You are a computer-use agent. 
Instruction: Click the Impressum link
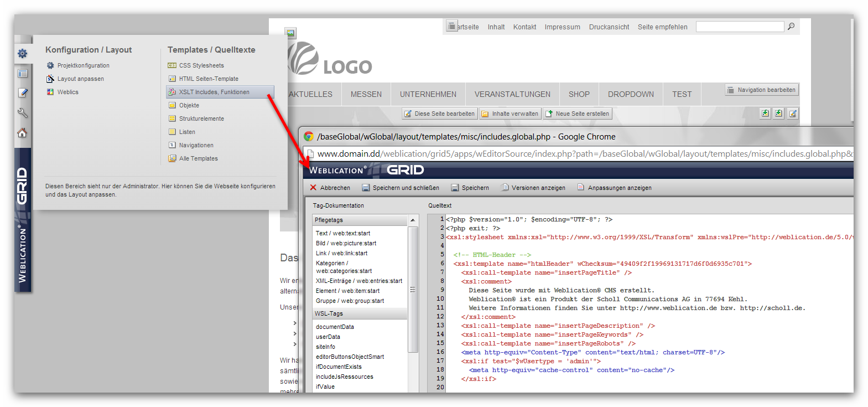562,27
